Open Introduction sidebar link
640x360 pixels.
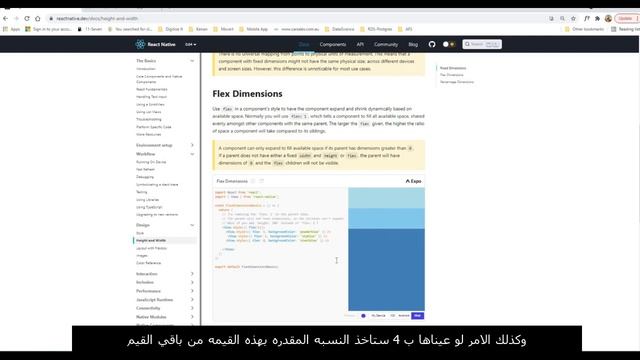coord(146,69)
